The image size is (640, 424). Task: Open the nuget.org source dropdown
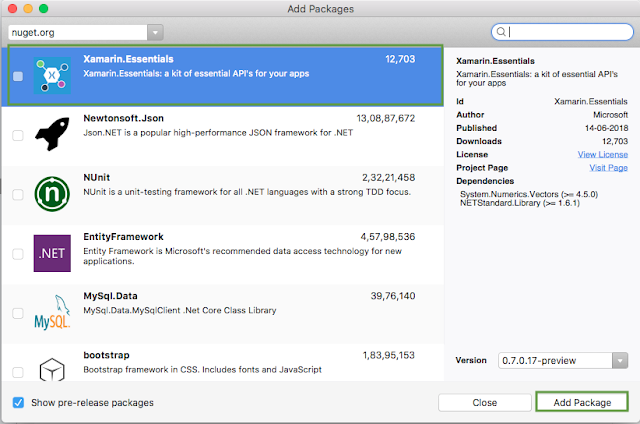click(69, 32)
